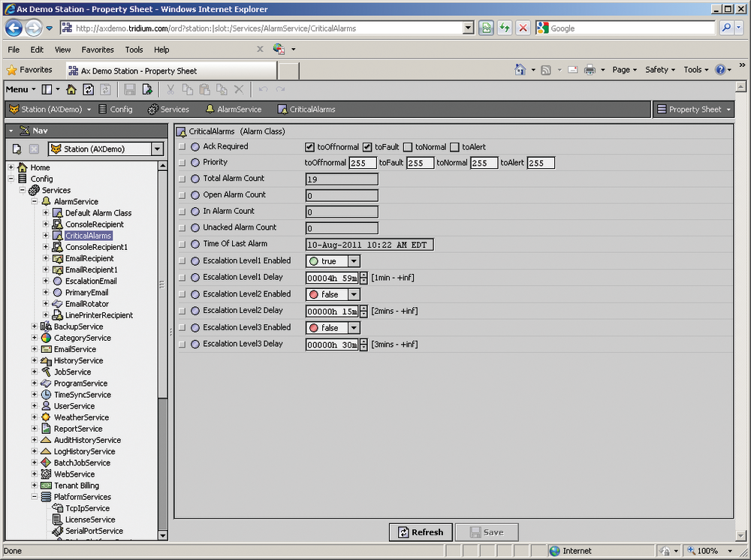The image size is (751, 560).
Task: Click the browser refresh page icon
Action: [x=505, y=29]
